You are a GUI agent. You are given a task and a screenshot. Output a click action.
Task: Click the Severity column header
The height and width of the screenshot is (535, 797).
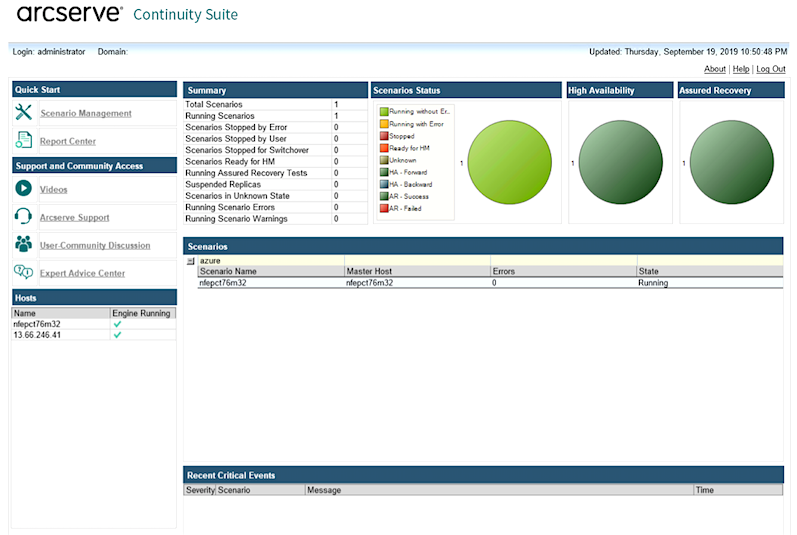click(200, 490)
